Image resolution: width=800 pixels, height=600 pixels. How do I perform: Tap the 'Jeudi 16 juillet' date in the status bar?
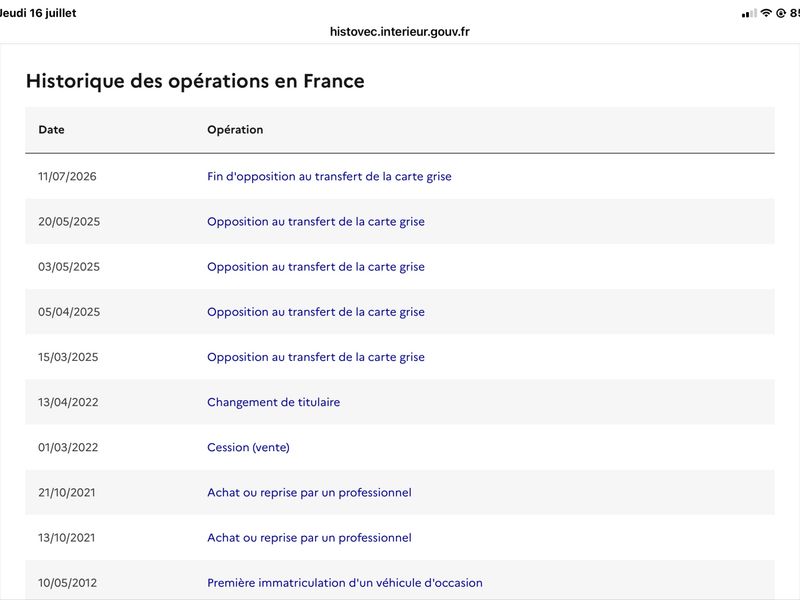(x=38, y=13)
